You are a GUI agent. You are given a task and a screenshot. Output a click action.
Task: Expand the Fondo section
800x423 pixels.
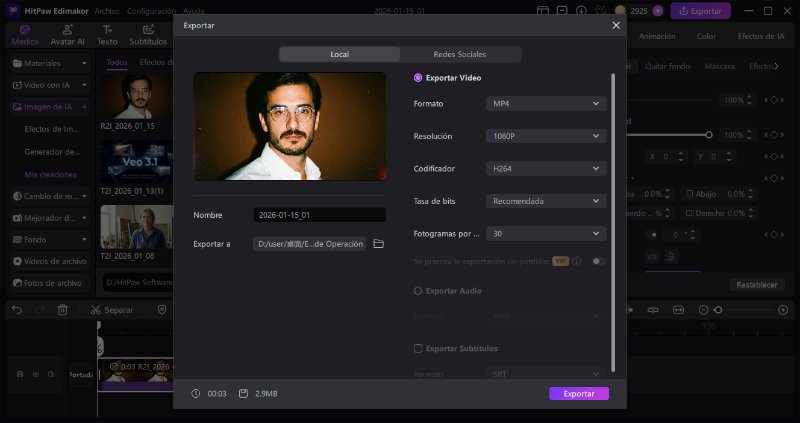tap(49, 239)
